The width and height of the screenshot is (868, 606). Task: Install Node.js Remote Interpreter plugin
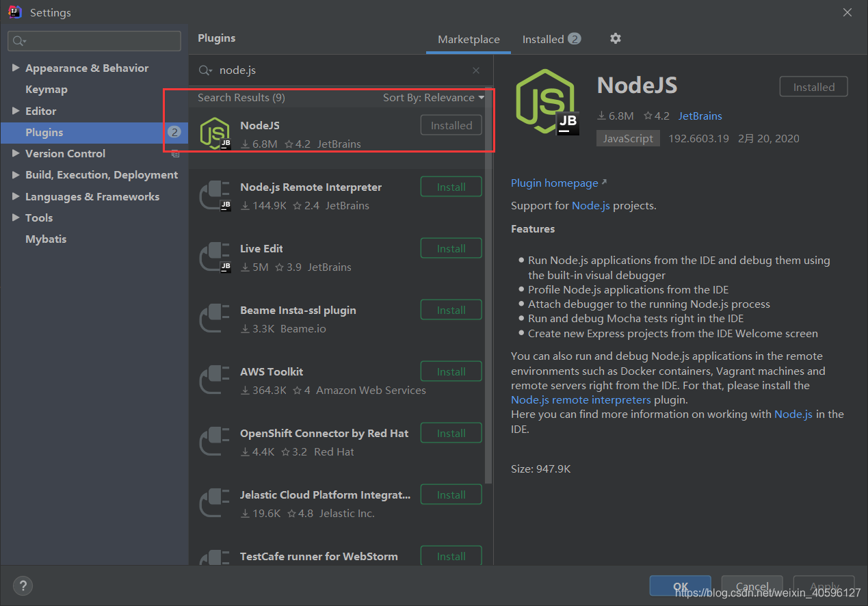click(451, 187)
